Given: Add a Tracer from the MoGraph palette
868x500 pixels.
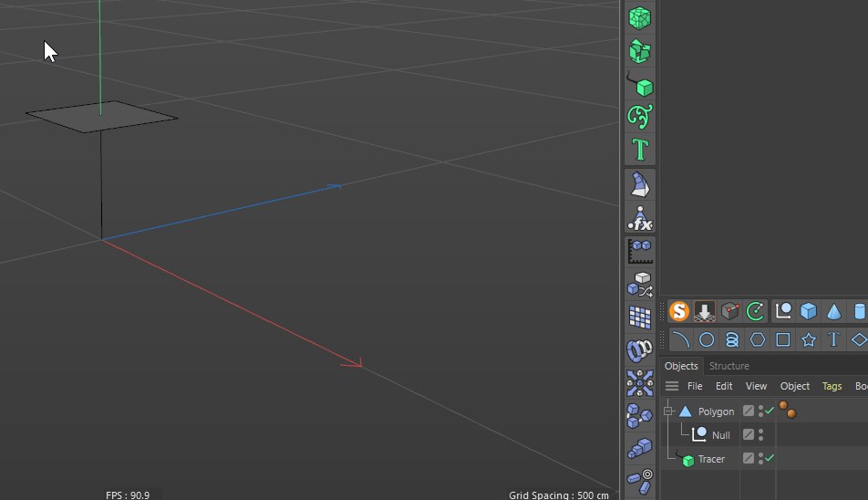Looking at the screenshot, I should point(640,84).
